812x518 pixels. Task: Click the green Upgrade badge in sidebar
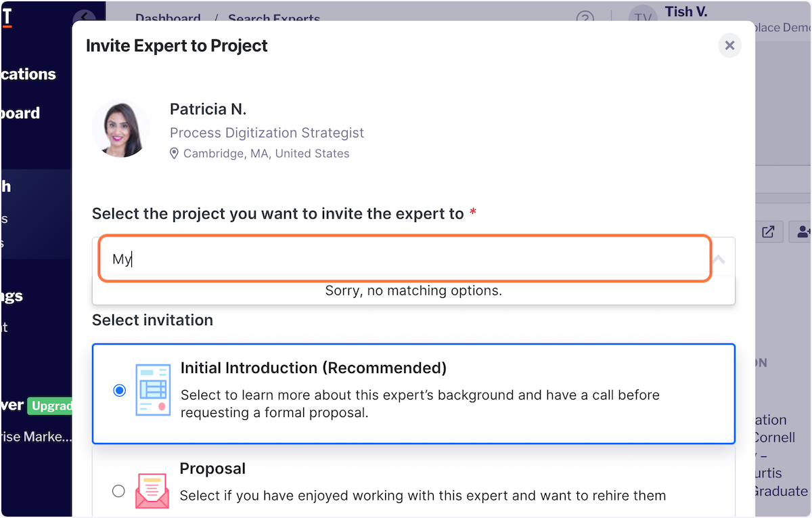pos(50,406)
